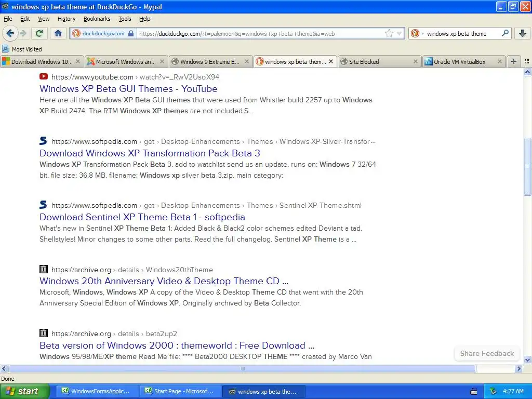Click the 4:27 AM system clock

(513, 392)
